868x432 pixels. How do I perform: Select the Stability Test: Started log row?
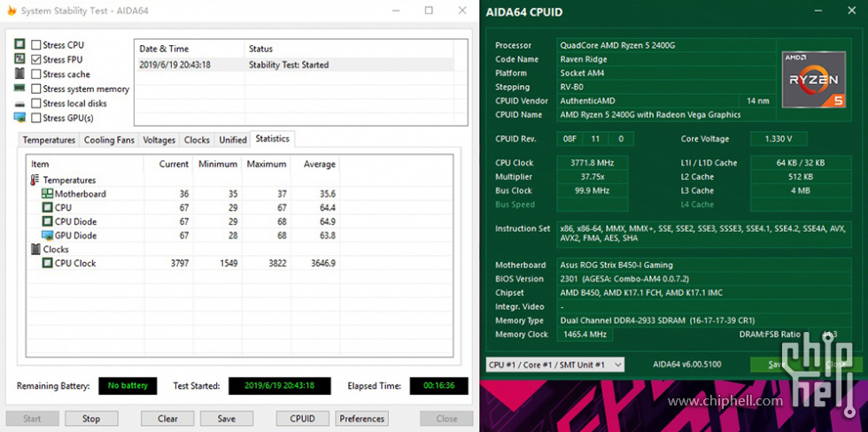(x=294, y=65)
